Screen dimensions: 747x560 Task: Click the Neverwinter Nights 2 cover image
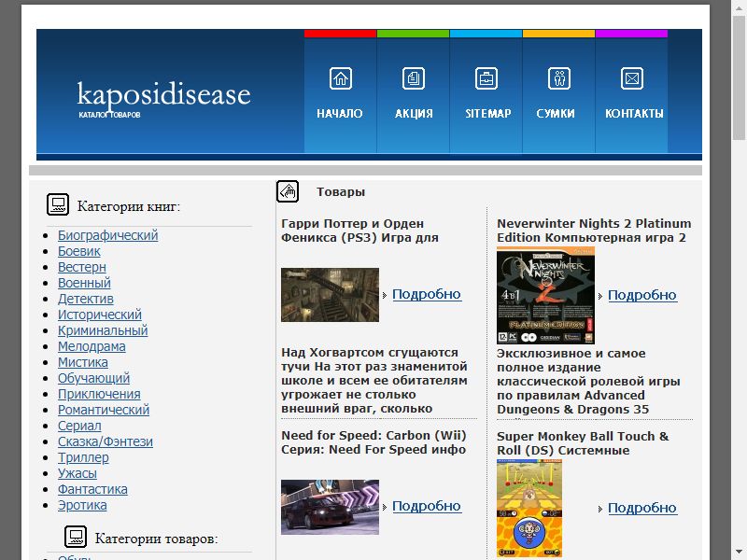click(x=545, y=295)
